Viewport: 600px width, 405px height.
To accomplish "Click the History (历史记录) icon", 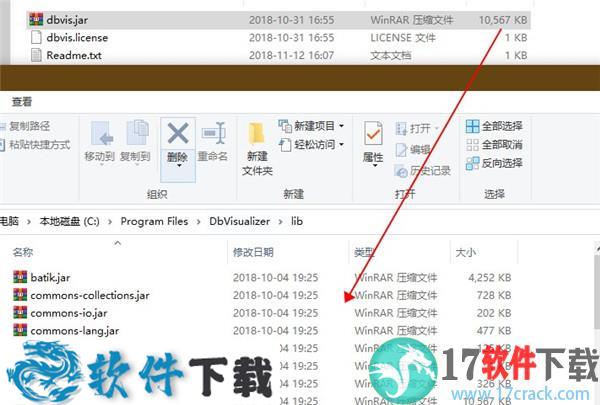I will point(401,171).
